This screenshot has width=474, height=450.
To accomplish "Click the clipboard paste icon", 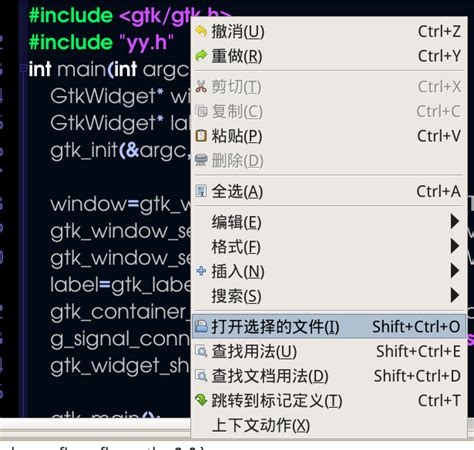I will tap(201, 136).
